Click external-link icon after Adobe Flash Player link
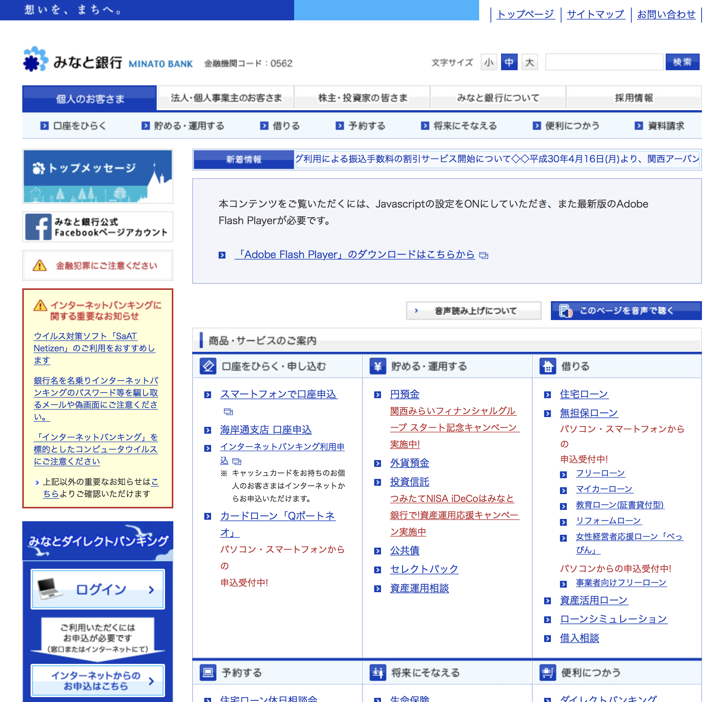 point(484,256)
